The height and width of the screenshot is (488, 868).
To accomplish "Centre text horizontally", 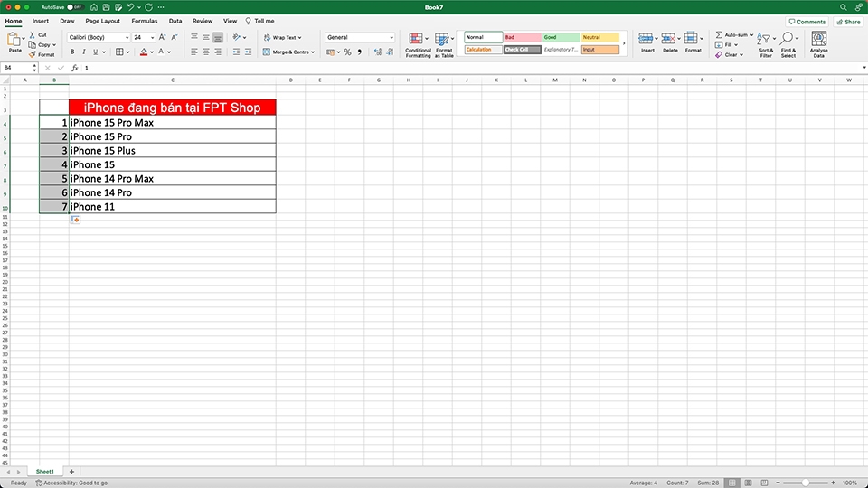I will (206, 52).
